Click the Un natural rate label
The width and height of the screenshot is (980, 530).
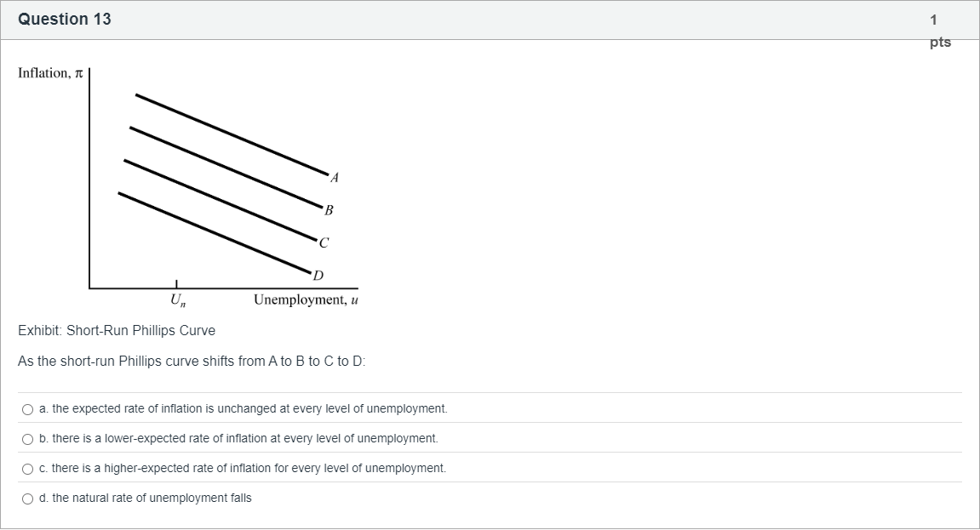(x=177, y=299)
